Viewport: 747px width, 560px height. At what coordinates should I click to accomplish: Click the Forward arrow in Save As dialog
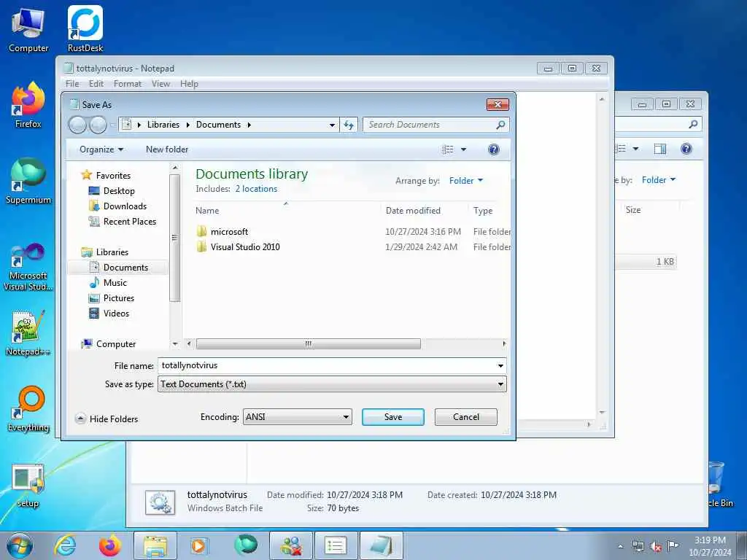98,125
